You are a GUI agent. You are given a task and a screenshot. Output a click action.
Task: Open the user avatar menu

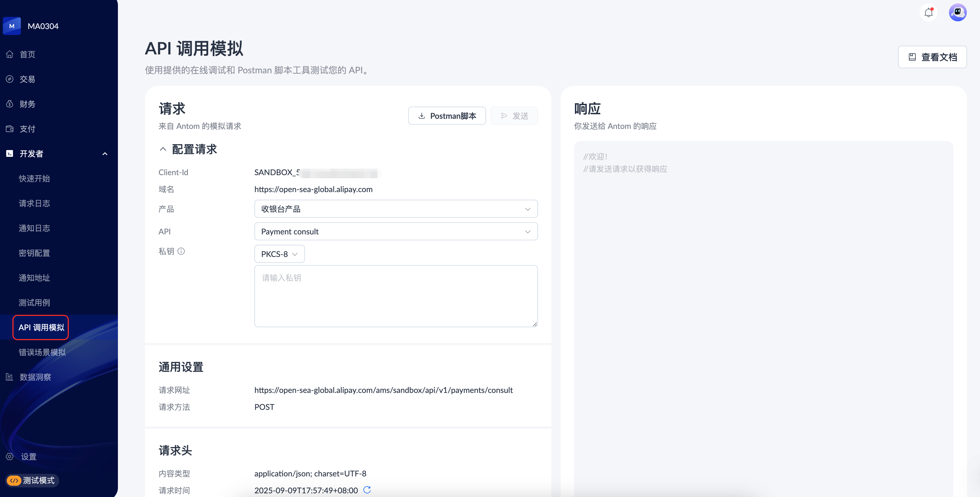pyautogui.click(x=957, y=12)
